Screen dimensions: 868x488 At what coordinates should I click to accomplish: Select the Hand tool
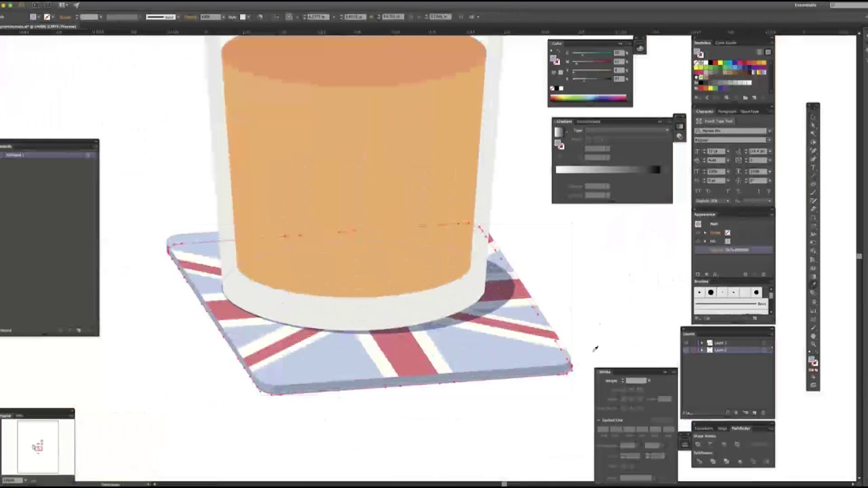[813, 335]
